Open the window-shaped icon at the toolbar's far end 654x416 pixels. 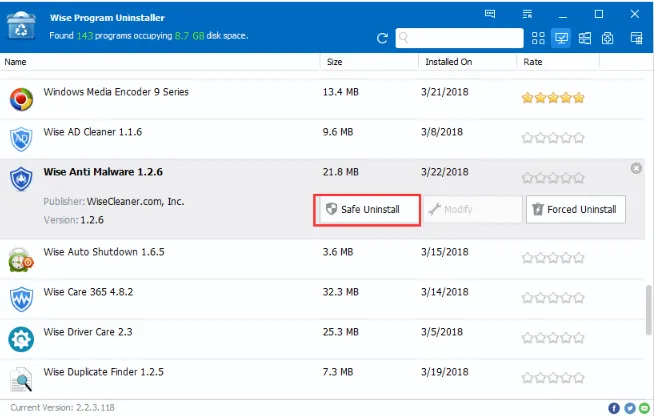636,38
